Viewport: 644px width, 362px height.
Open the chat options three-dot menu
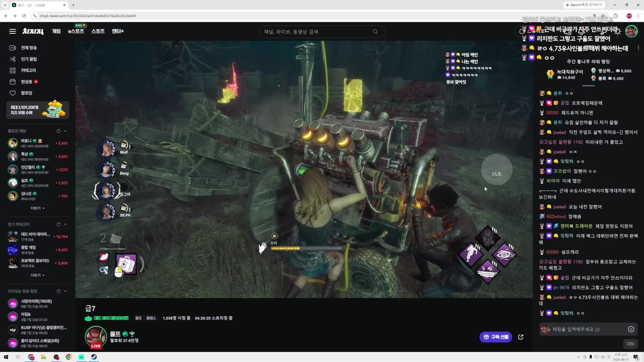(x=638, y=48)
